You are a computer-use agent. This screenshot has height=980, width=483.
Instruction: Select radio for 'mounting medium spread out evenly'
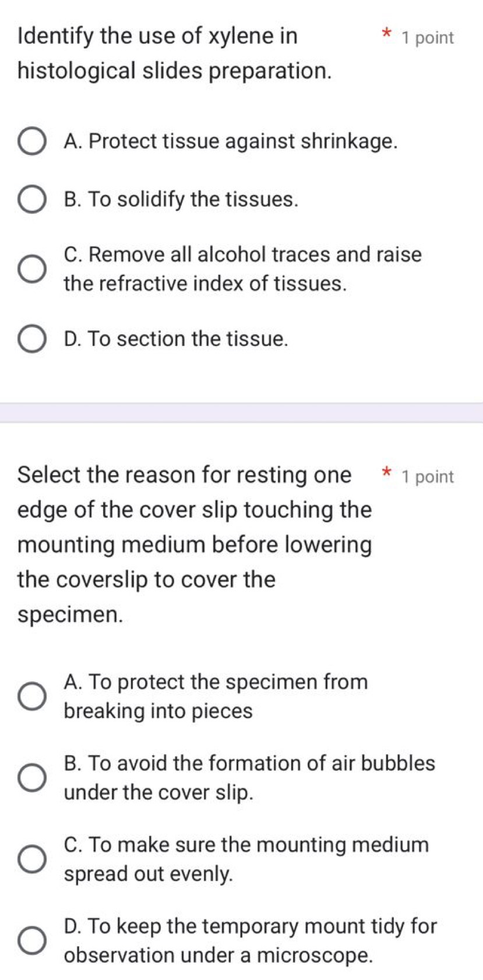click(31, 859)
